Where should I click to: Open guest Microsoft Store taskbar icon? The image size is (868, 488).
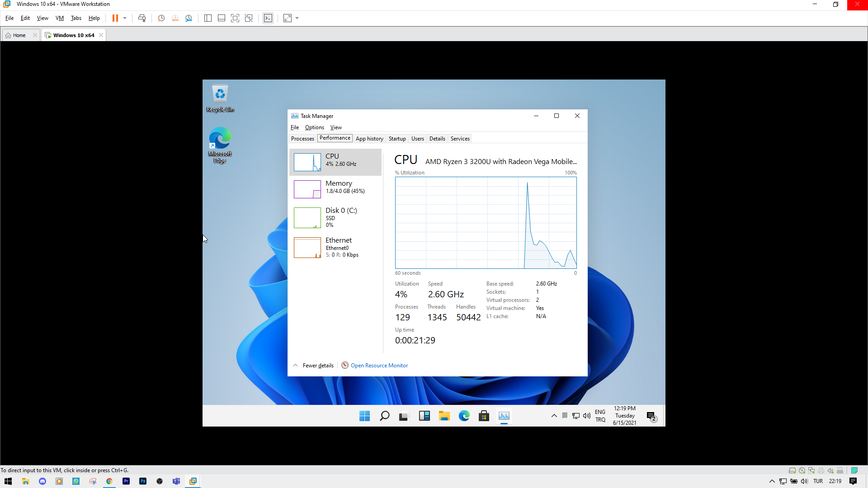point(484,416)
